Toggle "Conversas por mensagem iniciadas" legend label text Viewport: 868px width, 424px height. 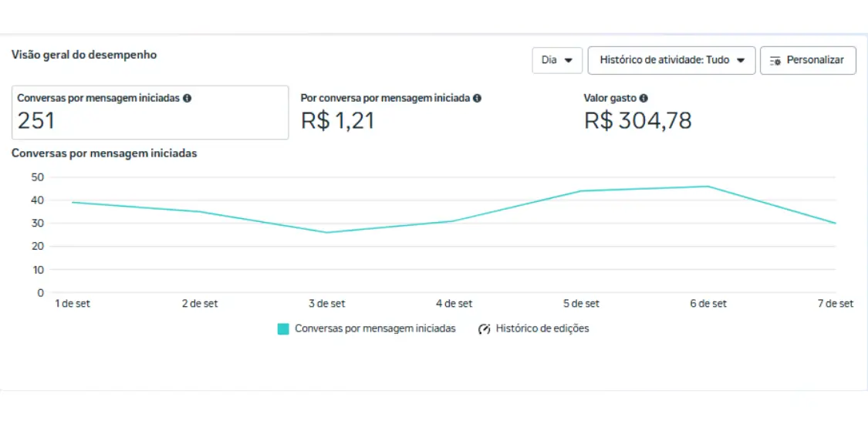pos(375,328)
